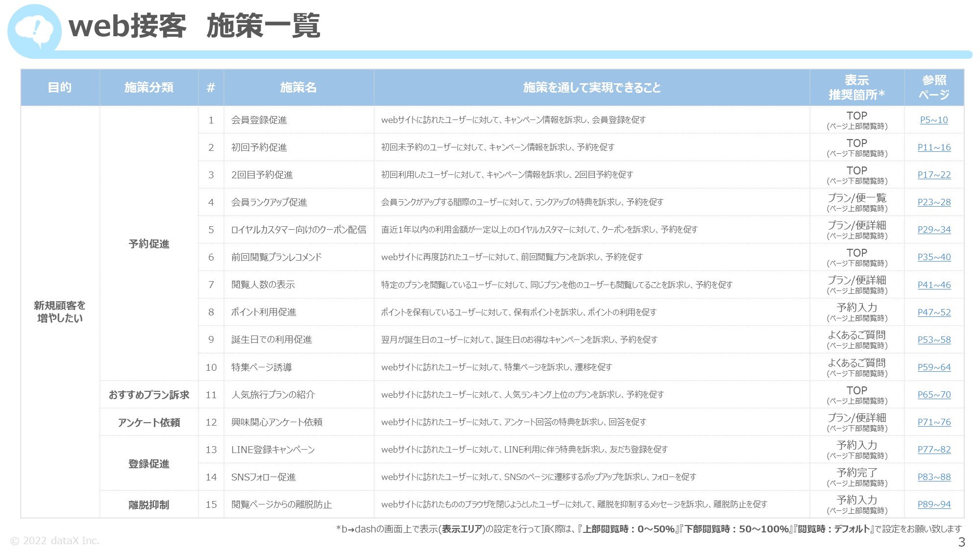Open the P47~52 reference link
Screen dimensions: 980x551
934,312
